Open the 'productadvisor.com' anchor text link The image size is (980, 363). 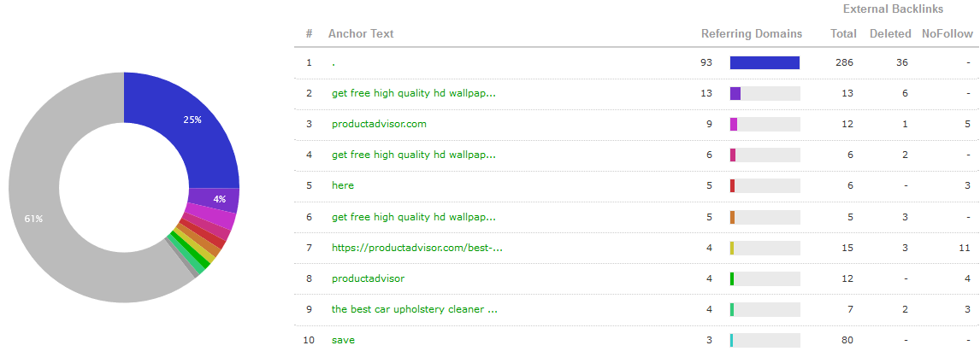coord(379,124)
